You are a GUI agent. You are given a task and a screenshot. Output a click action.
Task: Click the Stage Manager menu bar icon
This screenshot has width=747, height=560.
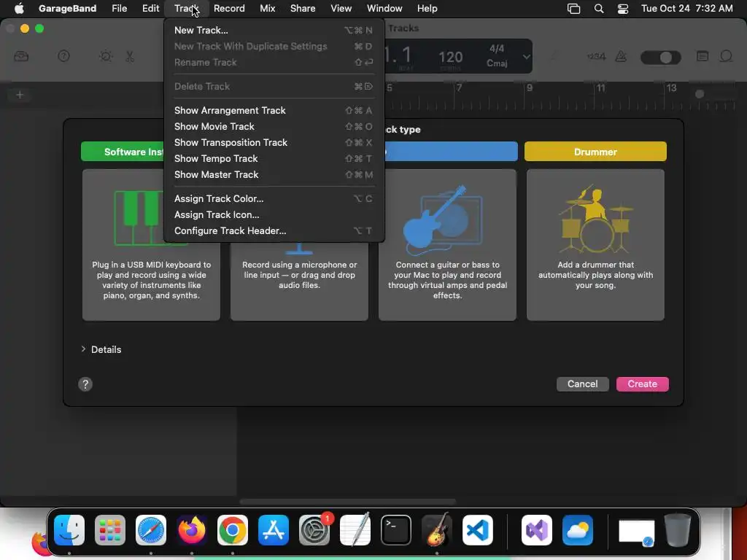[x=573, y=9]
